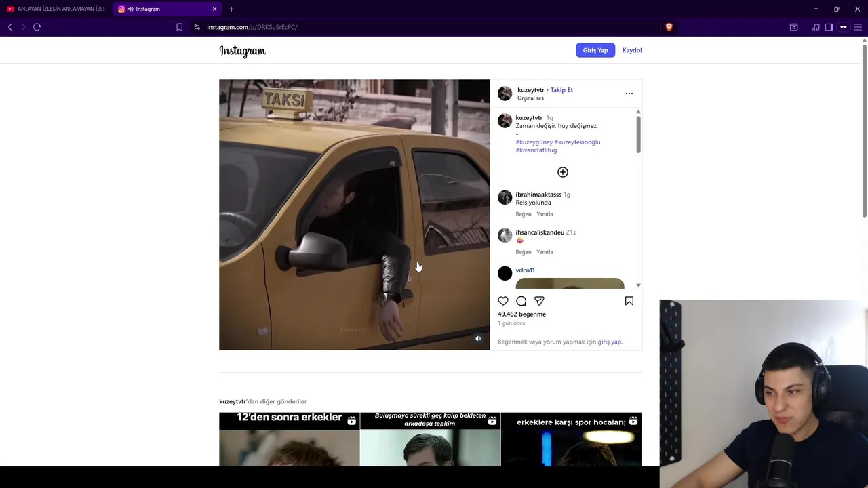Reply to ibrahimaaktasss comment via Yanıtla
868x488 pixels.
click(x=545, y=214)
